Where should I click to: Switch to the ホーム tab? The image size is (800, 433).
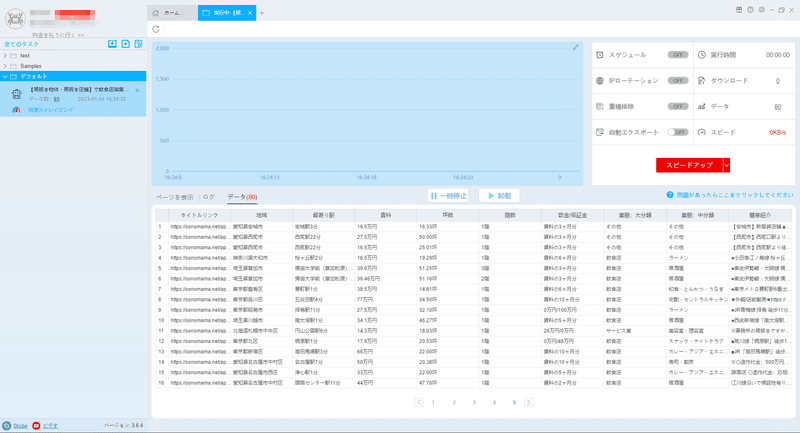point(172,13)
